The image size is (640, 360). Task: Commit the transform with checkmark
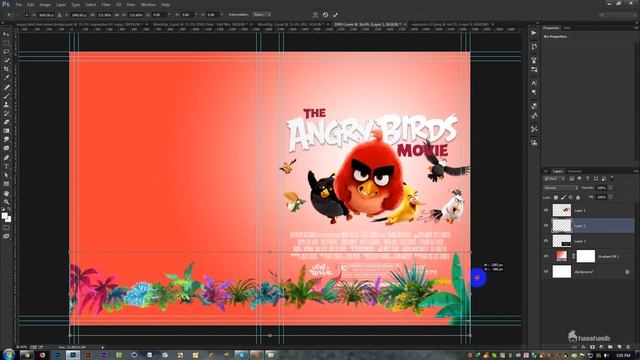335,15
